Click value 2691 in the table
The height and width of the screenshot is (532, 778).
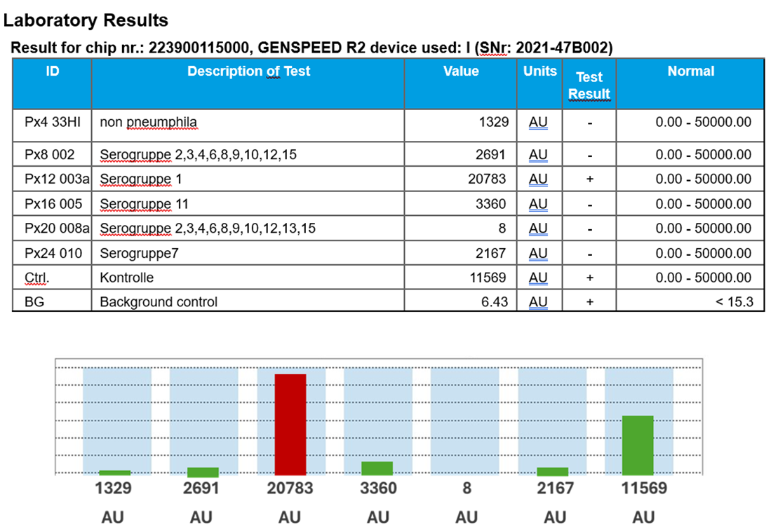coord(490,155)
